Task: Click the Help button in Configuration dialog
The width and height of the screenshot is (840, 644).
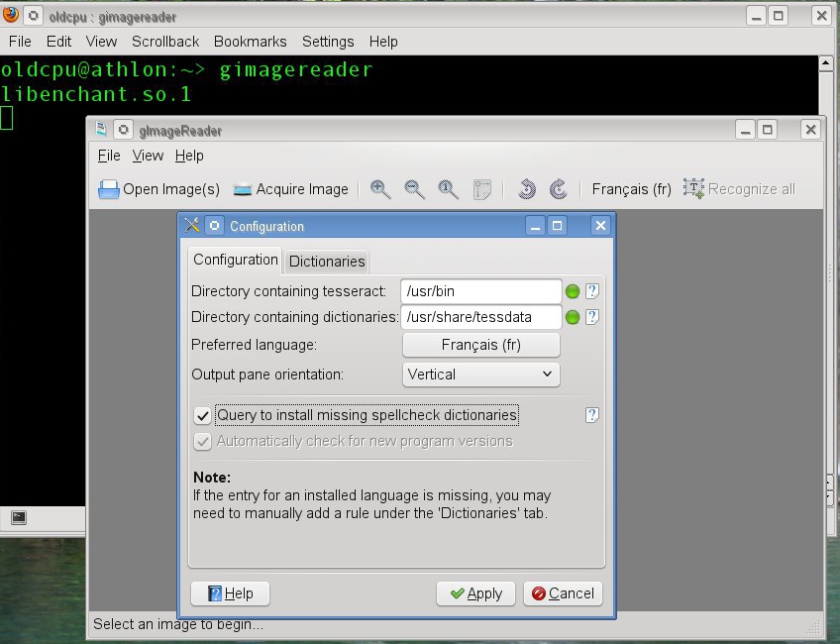Action: click(x=231, y=593)
